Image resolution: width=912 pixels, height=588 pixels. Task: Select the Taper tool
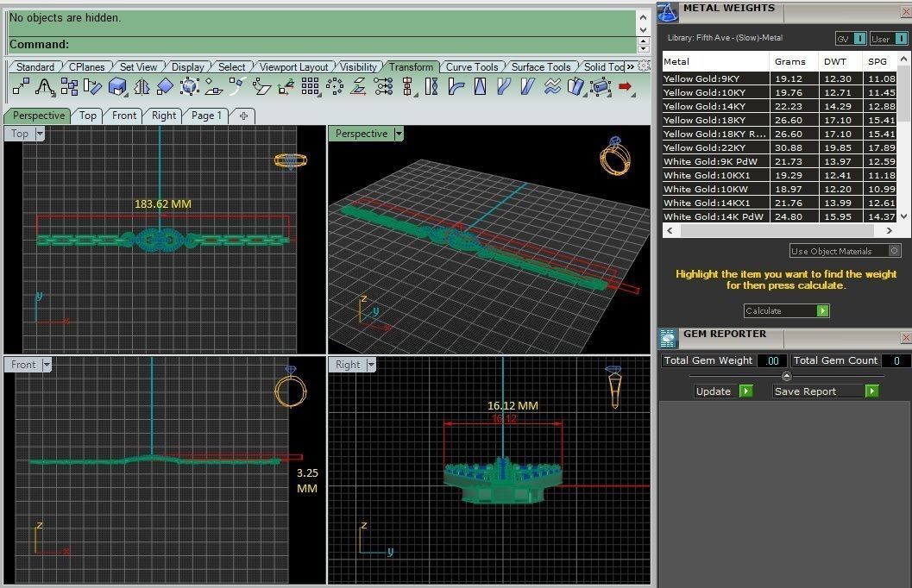coord(480,86)
